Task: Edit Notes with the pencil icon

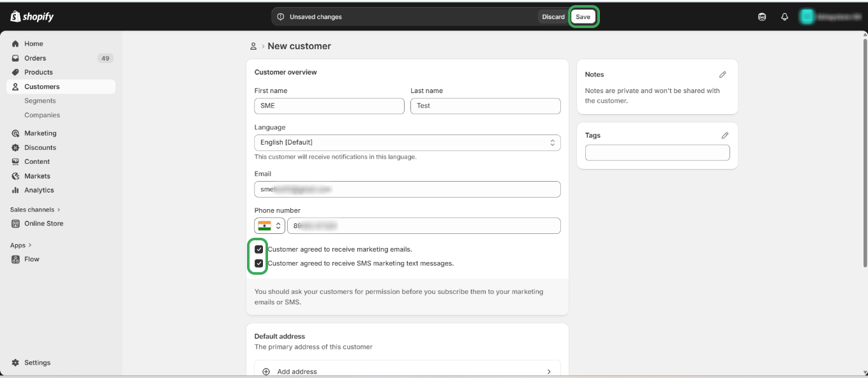Action: tap(722, 75)
